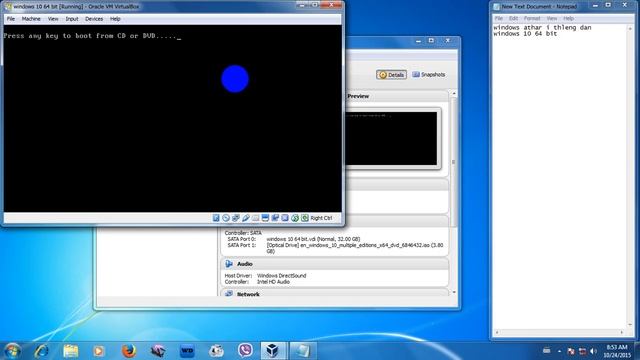Switch to Notepad via its taskbar button

(302, 351)
